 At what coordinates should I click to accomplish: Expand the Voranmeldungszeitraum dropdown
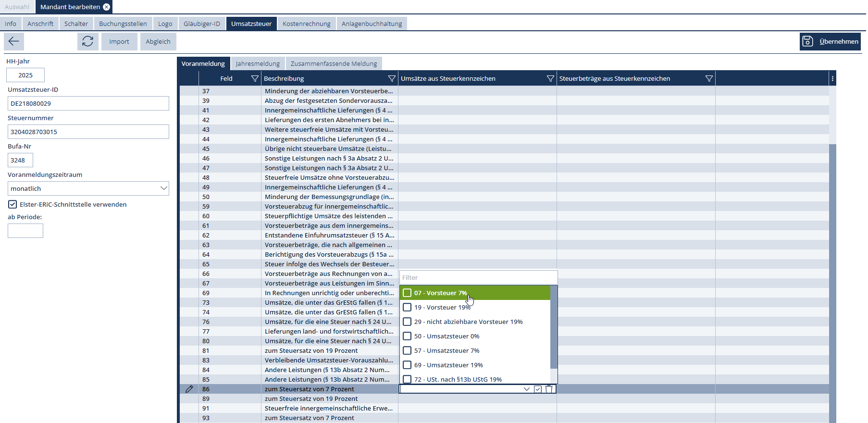tap(163, 188)
